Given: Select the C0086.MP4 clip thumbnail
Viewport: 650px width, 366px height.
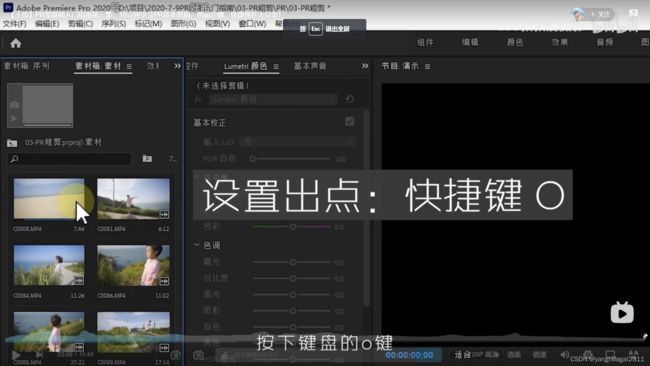Looking at the screenshot, I should point(133,265).
